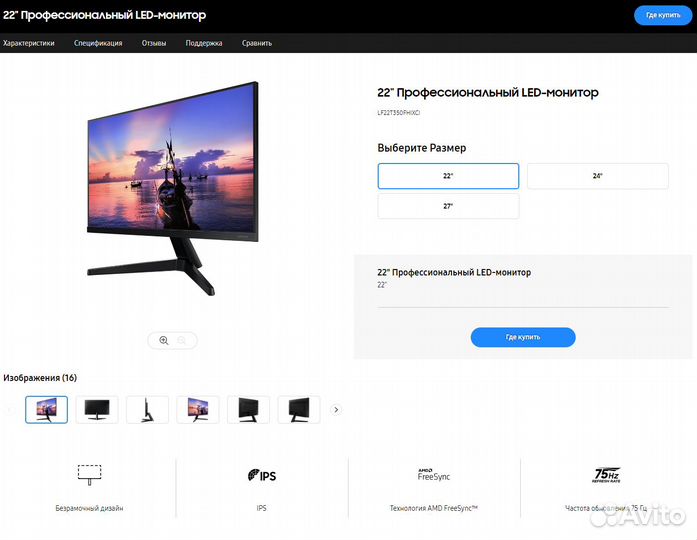Select the 27" size option
Image resolution: width=697 pixels, height=540 pixels.
pos(448,206)
